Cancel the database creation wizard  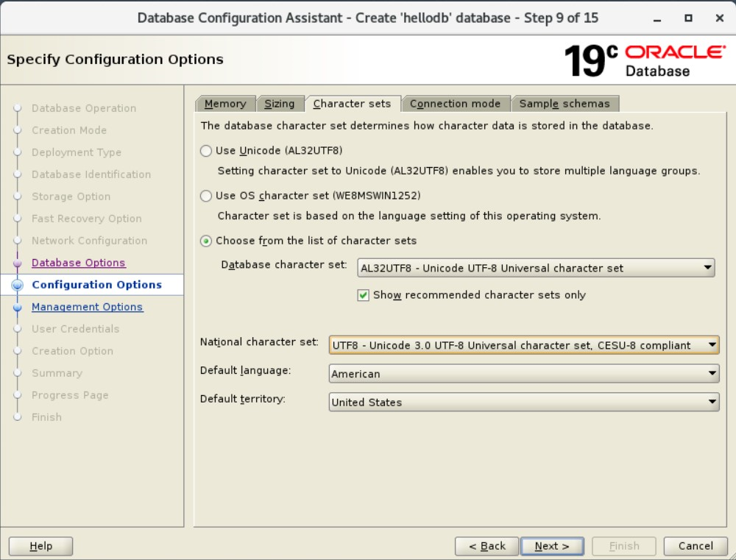[696, 546]
